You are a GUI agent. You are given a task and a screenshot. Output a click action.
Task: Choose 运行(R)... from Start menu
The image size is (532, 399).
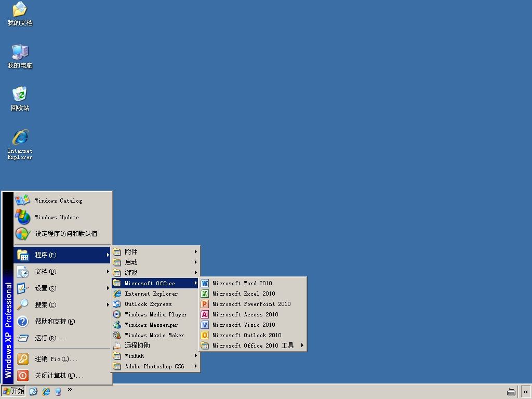(62, 338)
